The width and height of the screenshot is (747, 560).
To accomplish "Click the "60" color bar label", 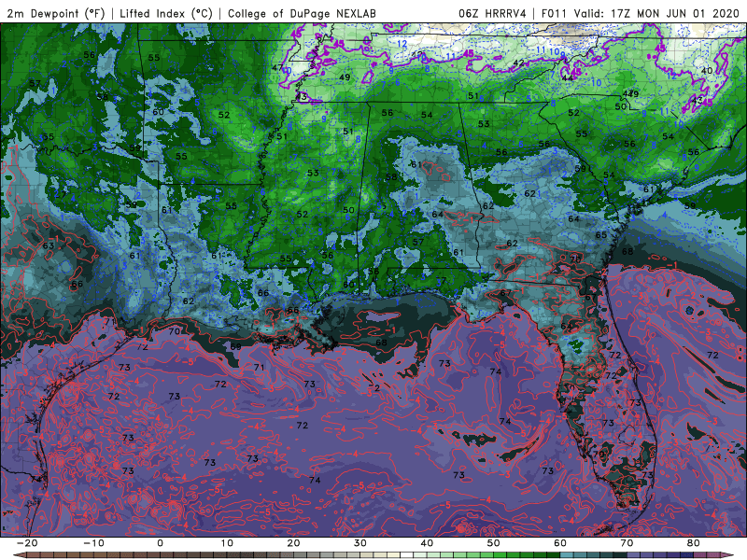I will pyautogui.click(x=560, y=543).
